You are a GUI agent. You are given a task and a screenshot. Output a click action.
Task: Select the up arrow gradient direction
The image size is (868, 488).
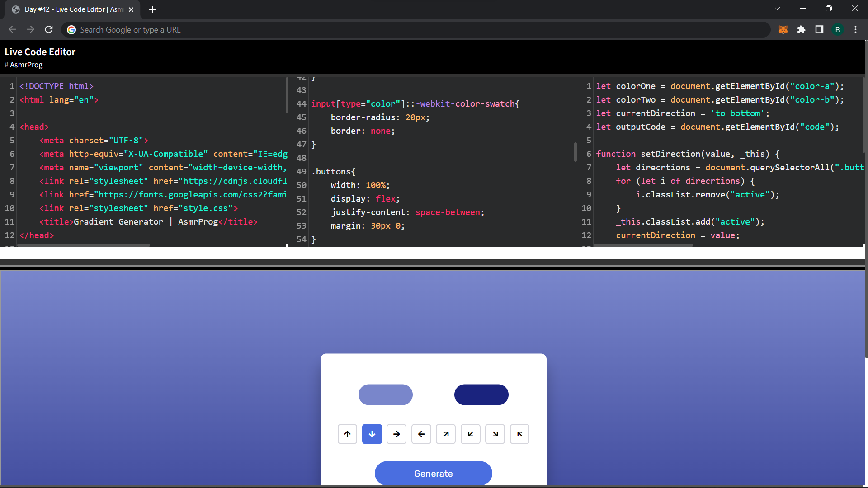tap(347, 434)
